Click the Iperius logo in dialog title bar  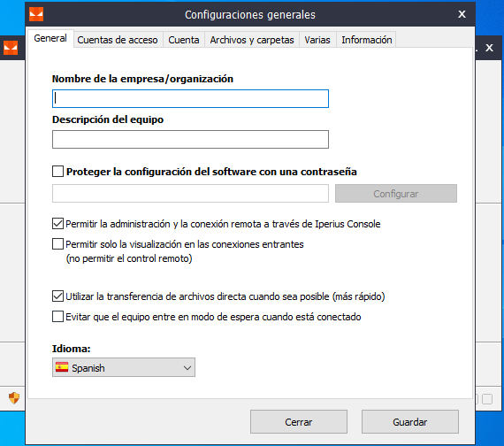[x=36, y=14]
